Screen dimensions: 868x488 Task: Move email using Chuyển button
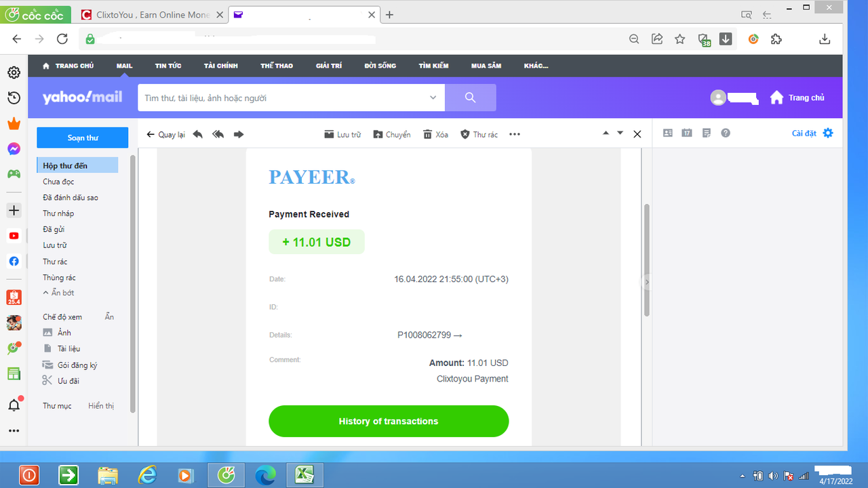point(391,134)
